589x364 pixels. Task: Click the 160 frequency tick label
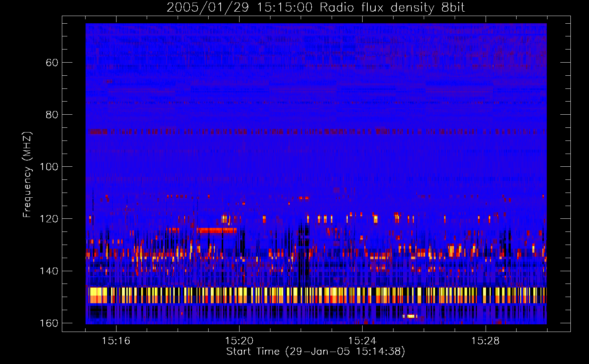[49, 323]
